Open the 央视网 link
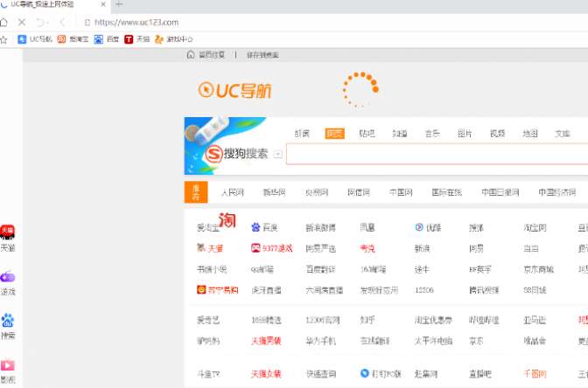Image resolution: width=588 pixels, height=388 pixels. point(317,192)
